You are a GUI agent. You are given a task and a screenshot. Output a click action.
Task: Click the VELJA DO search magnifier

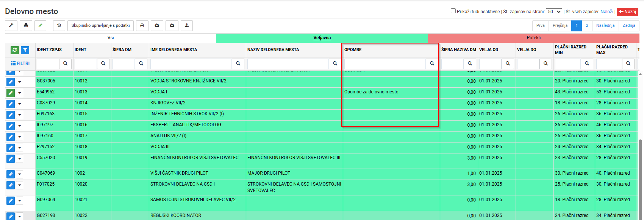pyautogui.click(x=546, y=64)
